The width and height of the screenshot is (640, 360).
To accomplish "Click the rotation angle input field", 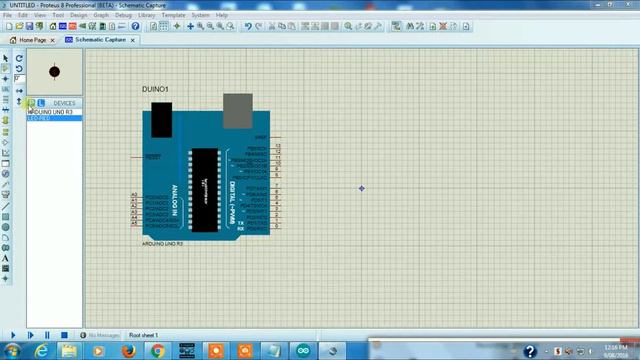I will coord(19,78).
